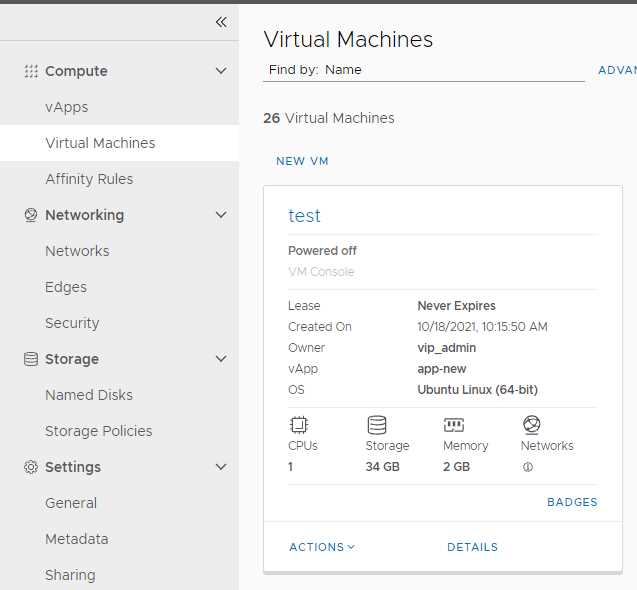Click the 'Powered off' status text

click(x=322, y=251)
